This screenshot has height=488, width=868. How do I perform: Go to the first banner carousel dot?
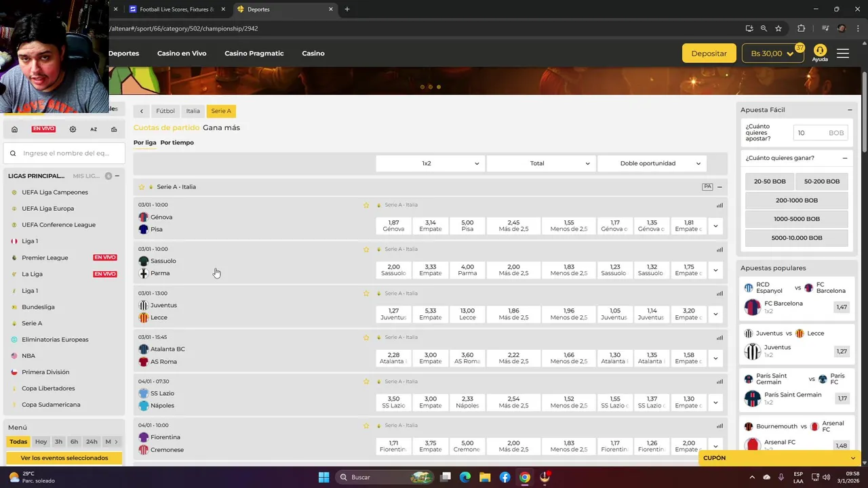click(422, 87)
